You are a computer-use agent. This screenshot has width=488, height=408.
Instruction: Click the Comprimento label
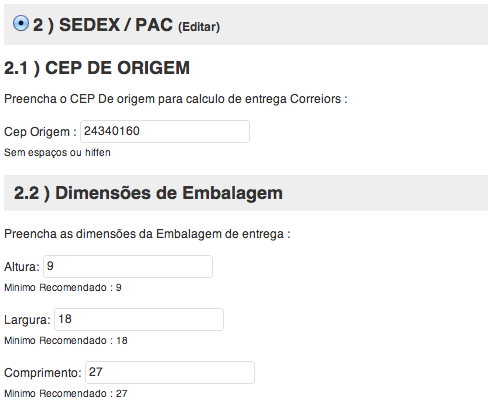tap(43, 373)
